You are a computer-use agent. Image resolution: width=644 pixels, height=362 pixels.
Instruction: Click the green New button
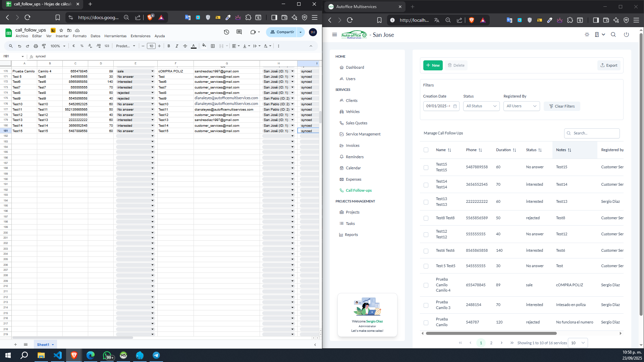click(x=433, y=65)
